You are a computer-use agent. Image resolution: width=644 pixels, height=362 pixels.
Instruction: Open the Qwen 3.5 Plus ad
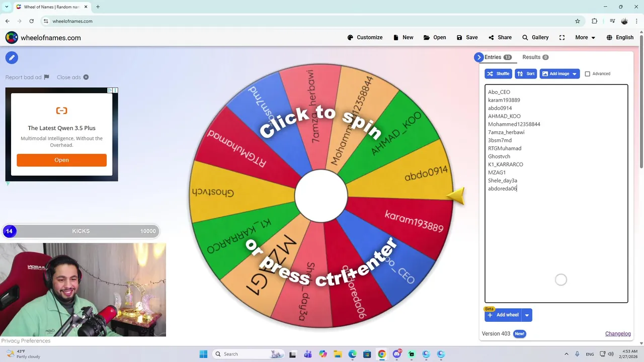click(x=61, y=160)
